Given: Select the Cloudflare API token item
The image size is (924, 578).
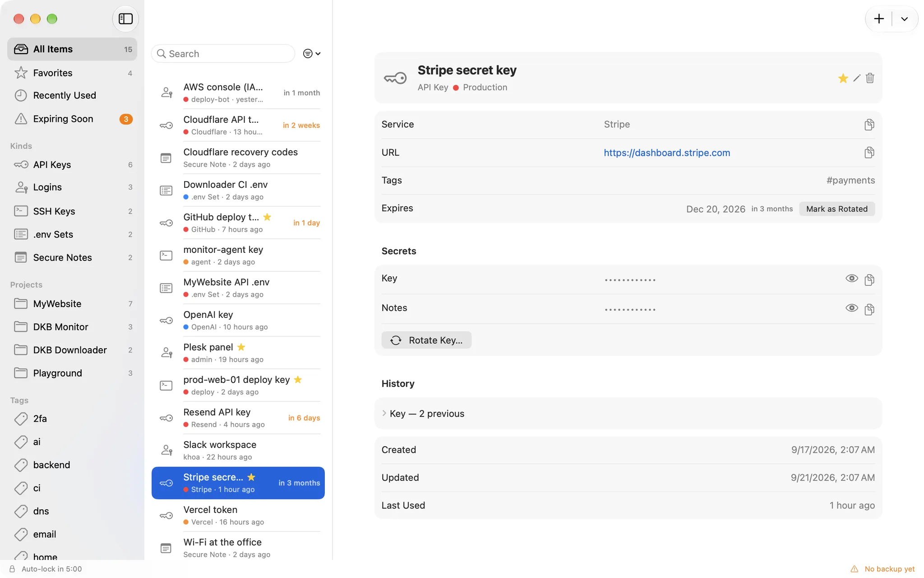Looking at the screenshot, I should tap(238, 125).
